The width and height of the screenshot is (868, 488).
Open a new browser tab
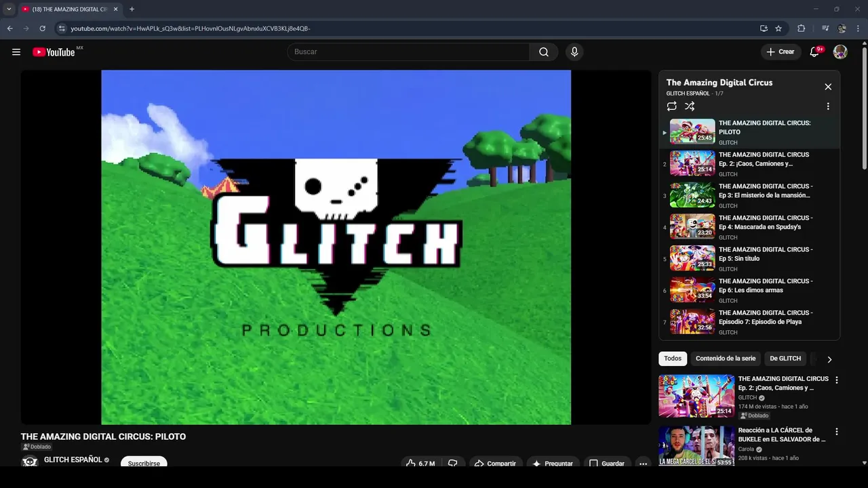132,9
